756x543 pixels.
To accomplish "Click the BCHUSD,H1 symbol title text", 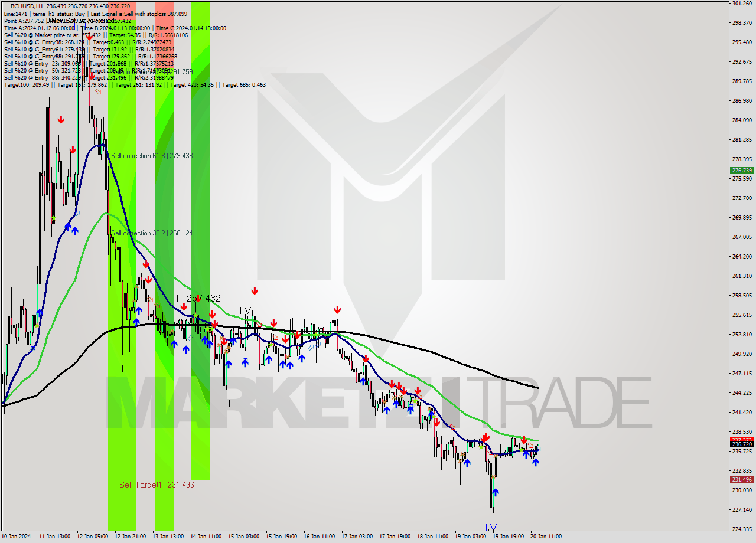I will tap(28, 6).
